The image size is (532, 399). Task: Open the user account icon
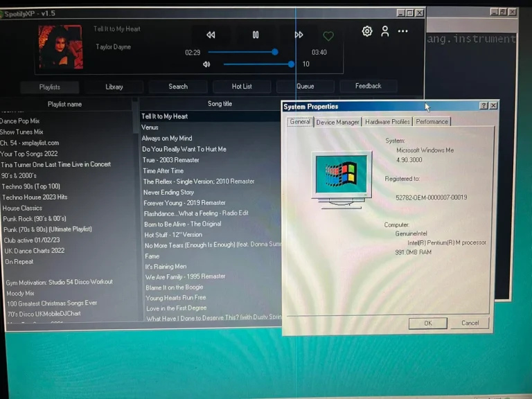pyautogui.click(x=384, y=31)
